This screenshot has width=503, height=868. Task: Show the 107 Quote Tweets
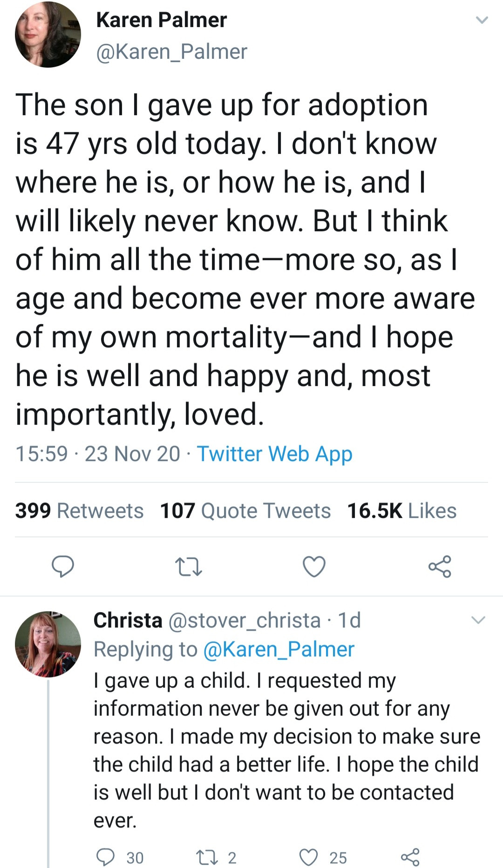(245, 510)
